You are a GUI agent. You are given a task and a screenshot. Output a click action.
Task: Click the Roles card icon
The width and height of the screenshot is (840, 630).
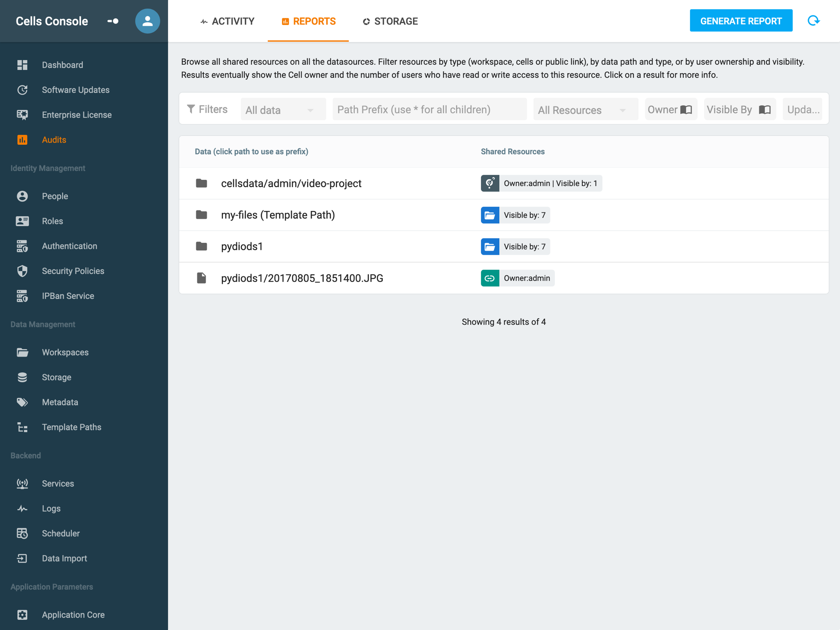(22, 221)
